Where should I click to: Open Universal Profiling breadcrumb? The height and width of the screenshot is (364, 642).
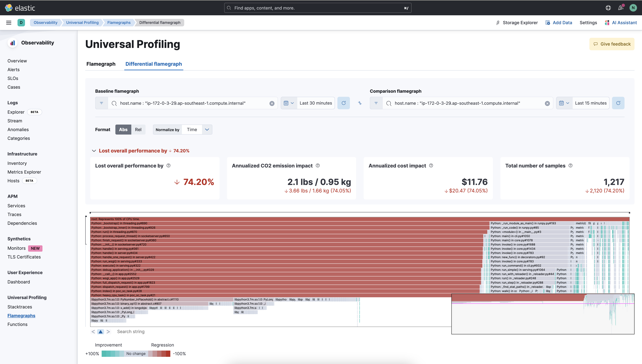(x=82, y=22)
